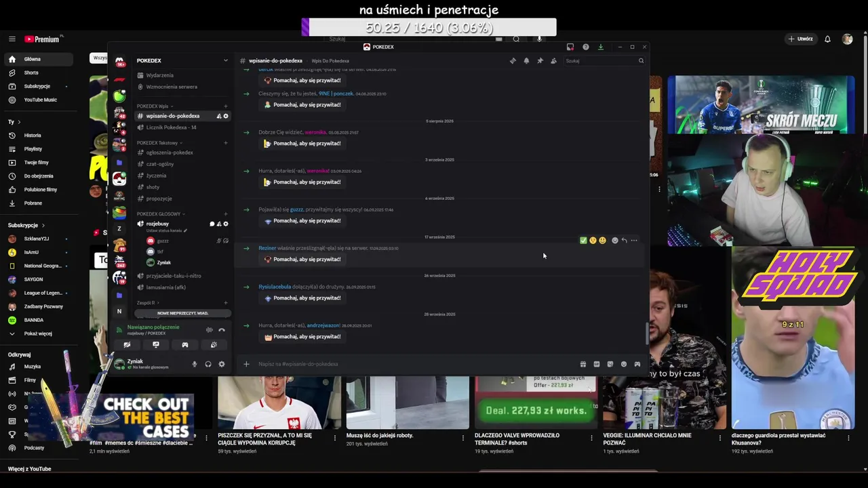Expand POKEDEX server dropdown menu
The image size is (868, 488).
[226, 60]
